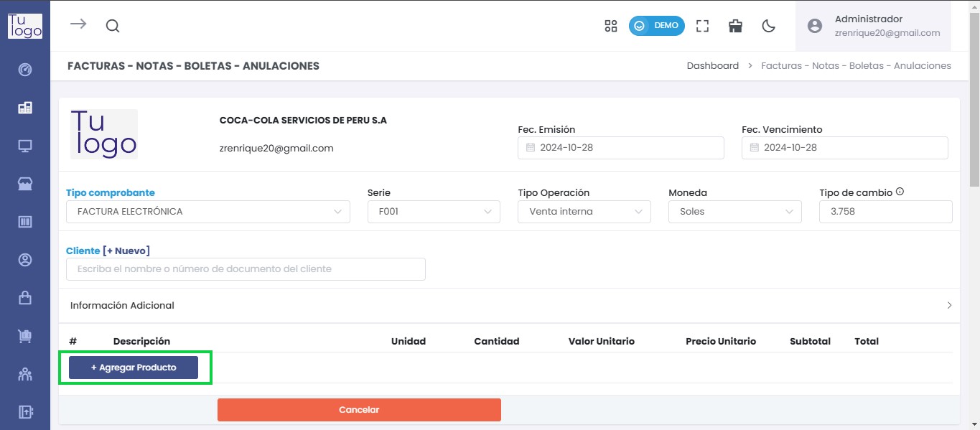This screenshot has height=430, width=980.
Task: Toggle the sidebar with arrow icon
Action: (x=78, y=24)
